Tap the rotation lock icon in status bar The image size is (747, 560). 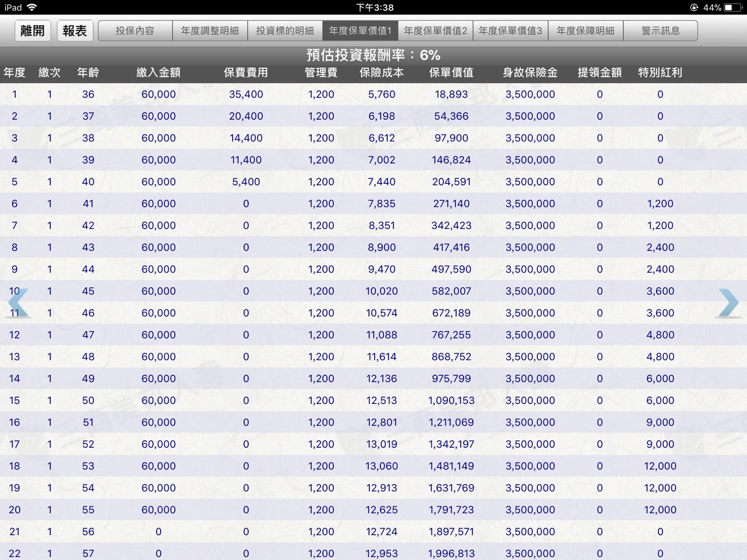click(x=694, y=8)
